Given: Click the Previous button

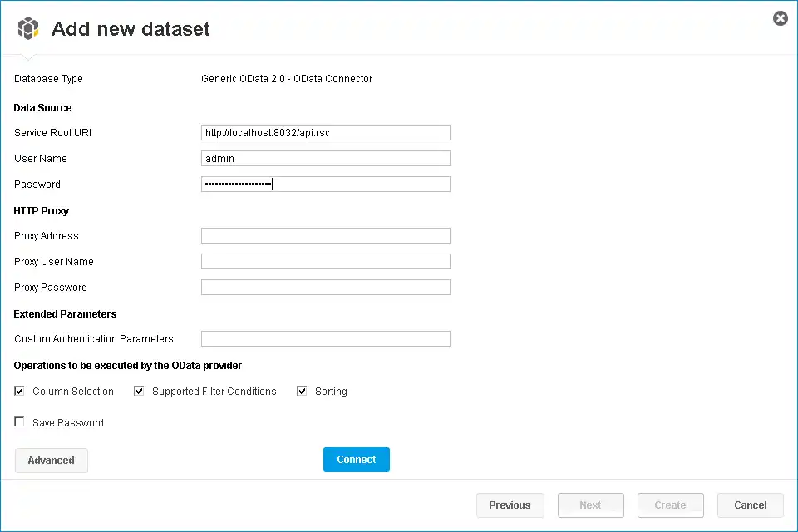Looking at the screenshot, I should [510, 505].
